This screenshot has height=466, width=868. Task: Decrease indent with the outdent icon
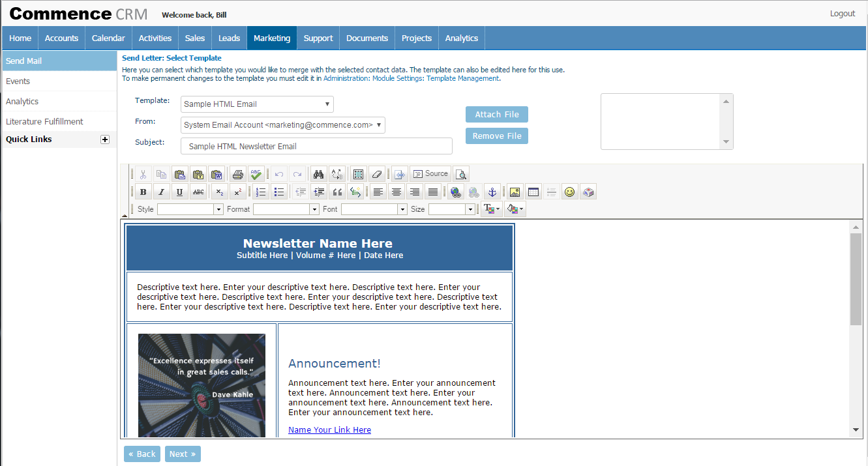(x=301, y=192)
